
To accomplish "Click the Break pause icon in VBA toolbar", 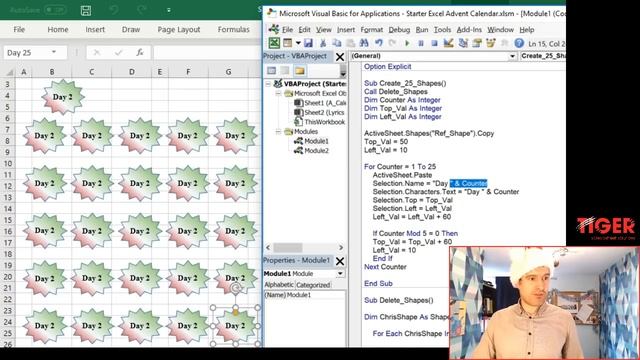I will click(x=421, y=43).
